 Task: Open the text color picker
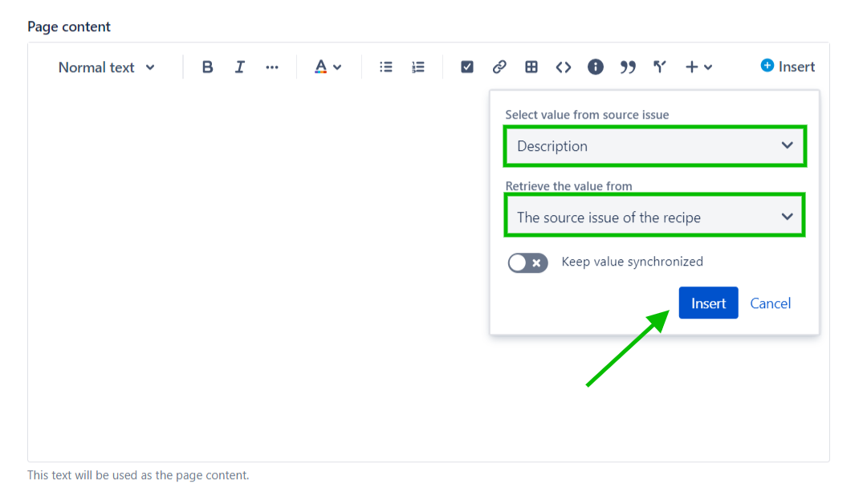(x=328, y=67)
